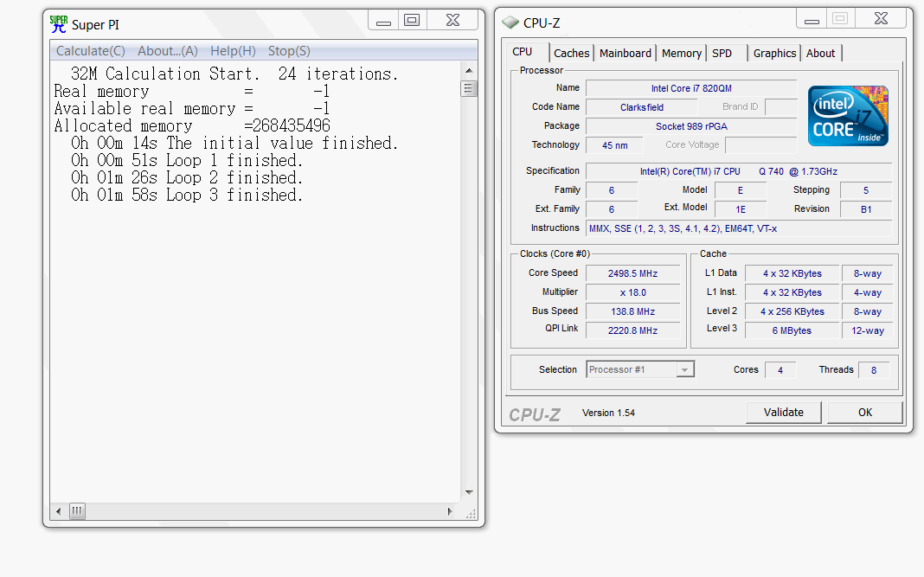Switch to the Caches tab
The width and height of the screenshot is (924, 577).
pyautogui.click(x=571, y=53)
